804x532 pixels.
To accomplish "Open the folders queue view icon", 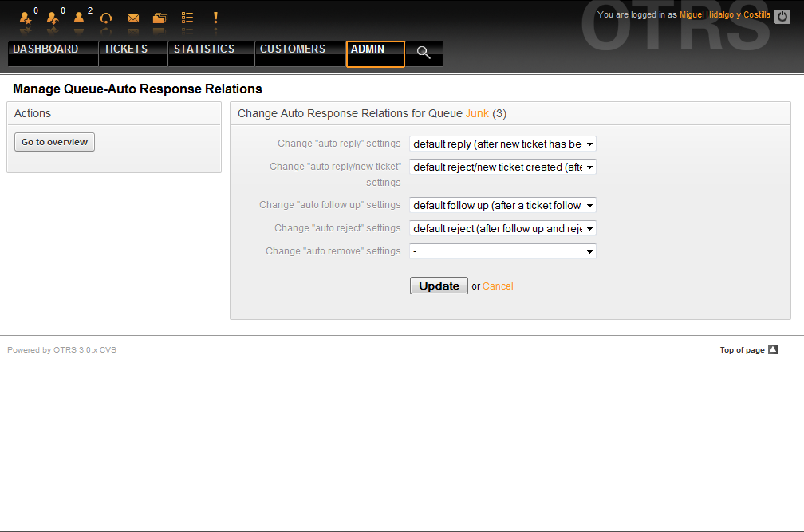I will coord(160,18).
